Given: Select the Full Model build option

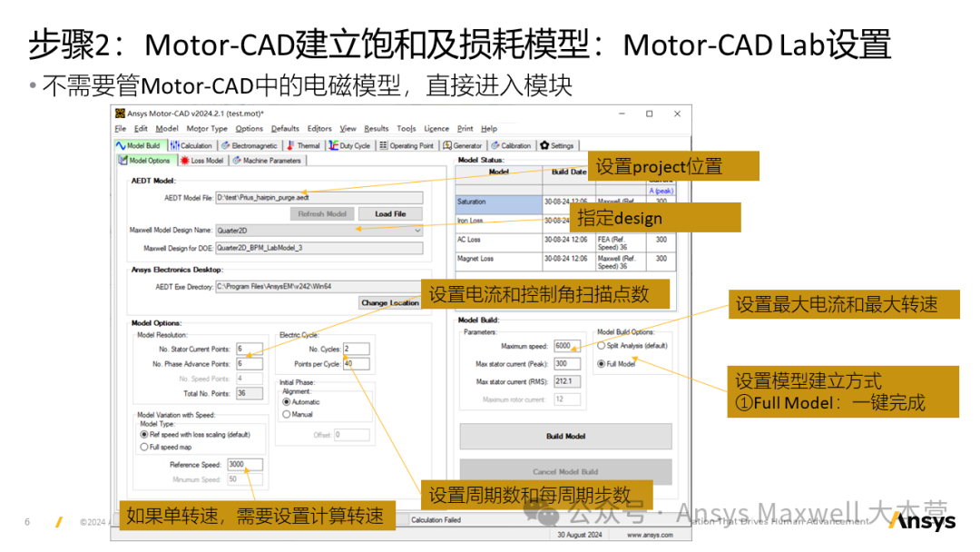Looking at the screenshot, I should [x=602, y=364].
